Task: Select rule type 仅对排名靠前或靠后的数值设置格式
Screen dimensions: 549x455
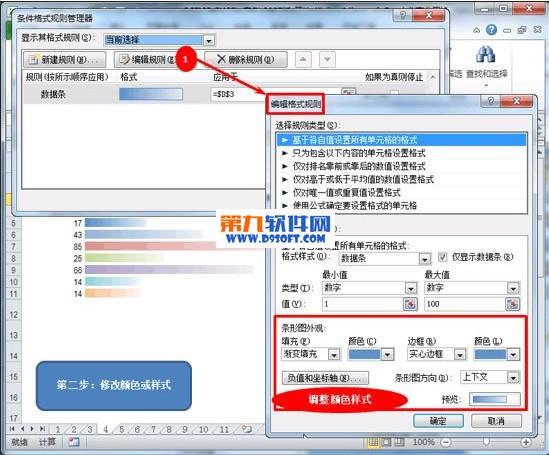Action: click(402, 166)
